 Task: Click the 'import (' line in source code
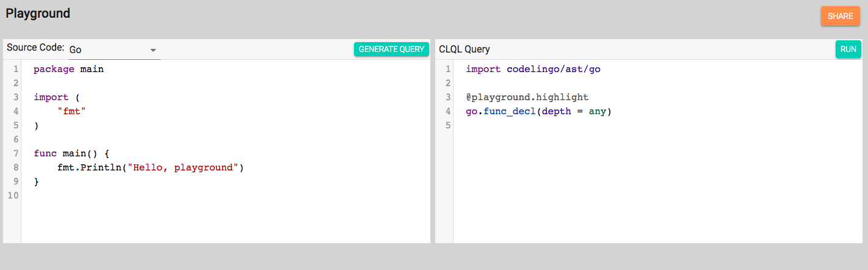57,98
